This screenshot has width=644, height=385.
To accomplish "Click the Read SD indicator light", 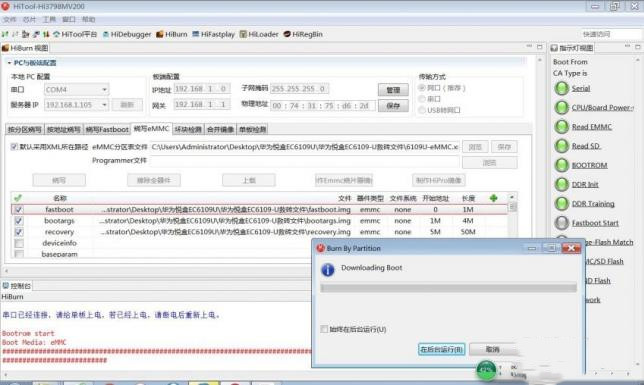I will tap(561, 146).
